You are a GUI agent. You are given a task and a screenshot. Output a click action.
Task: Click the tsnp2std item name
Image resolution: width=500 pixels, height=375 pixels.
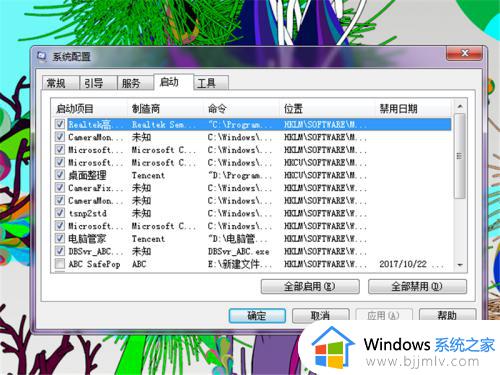(x=88, y=213)
